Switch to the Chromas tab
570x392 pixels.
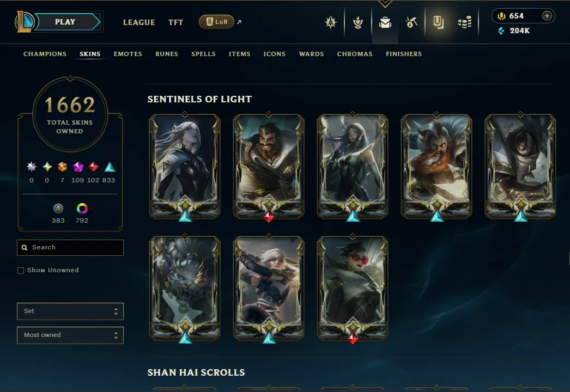point(355,54)
